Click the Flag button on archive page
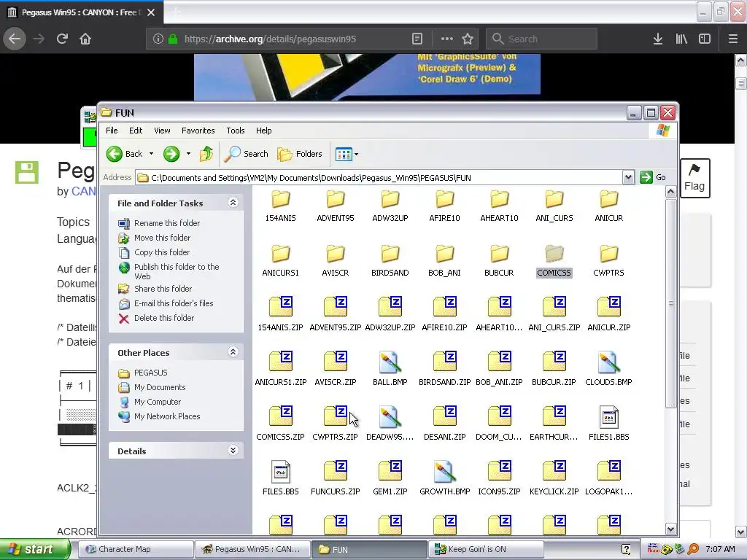This screenshot has width=747, height=560. pos(694,178)
